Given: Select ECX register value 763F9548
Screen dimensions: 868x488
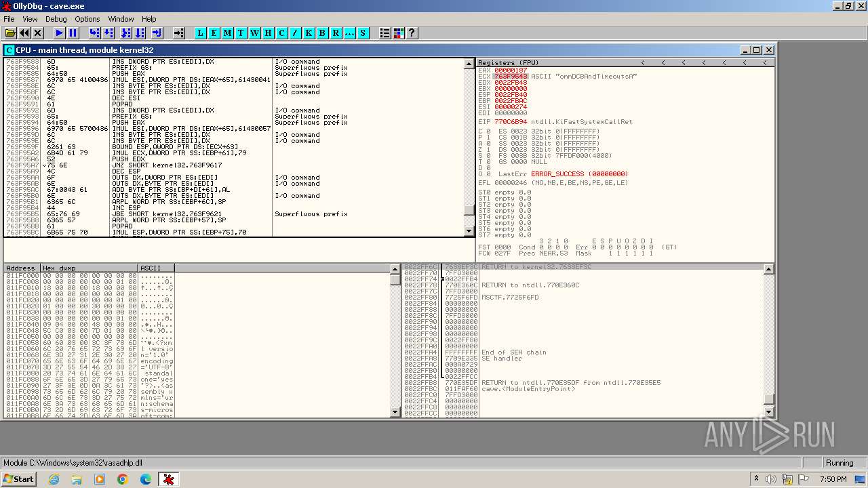Looking at the screenshot, I should tap(511, 77).
